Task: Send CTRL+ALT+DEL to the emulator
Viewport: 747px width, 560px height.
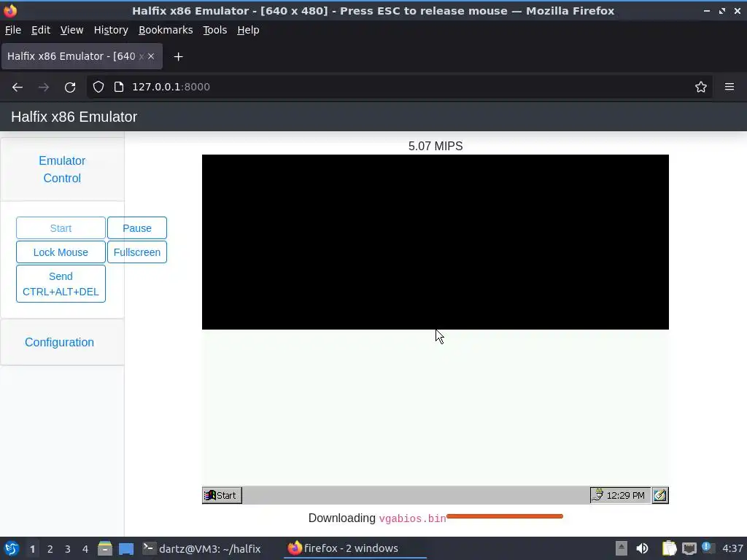Action: click(x=61, y=284)
